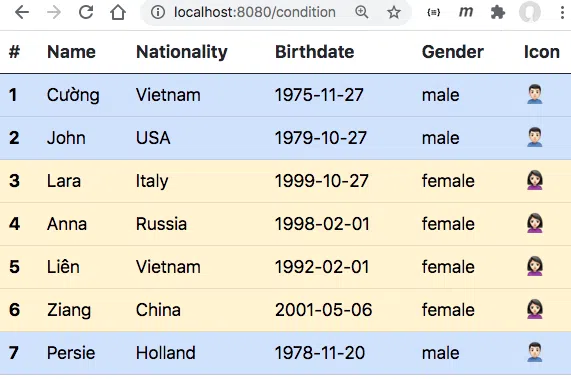
Task: Click the Birthdate column header
Action: click(x=314, y=52)
